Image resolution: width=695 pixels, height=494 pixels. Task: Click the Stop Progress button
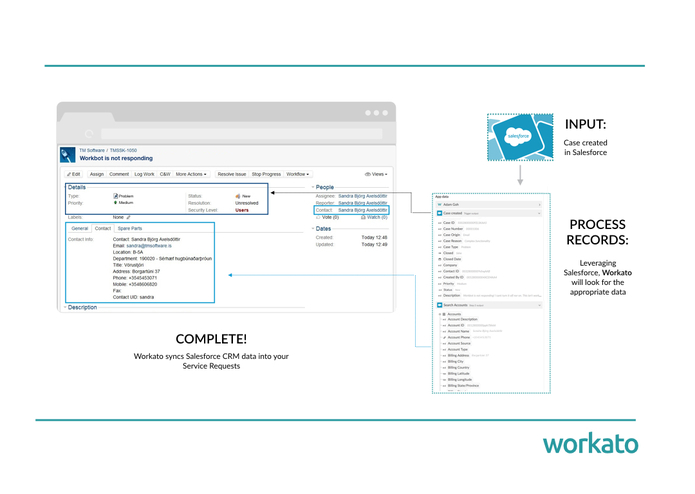click(266, 174)
